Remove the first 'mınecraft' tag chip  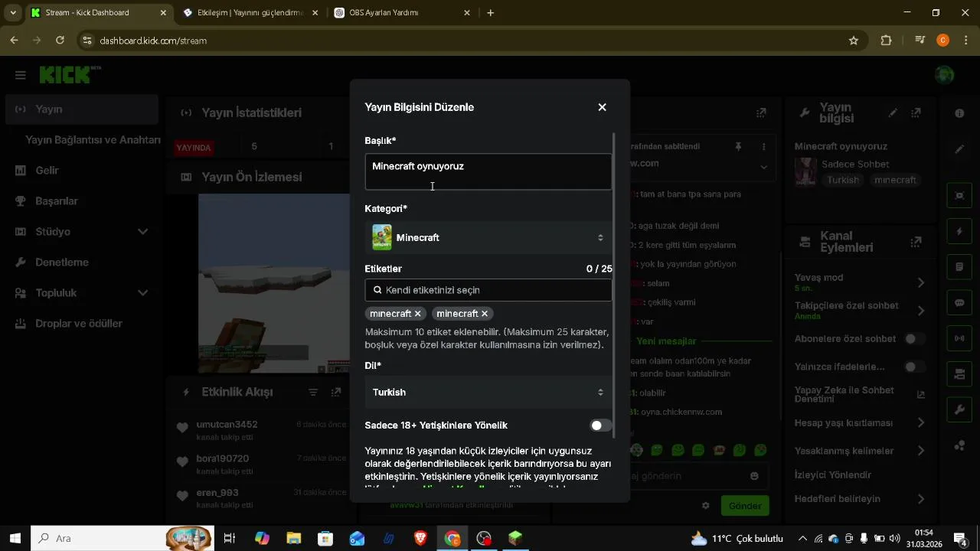[417, 314]
